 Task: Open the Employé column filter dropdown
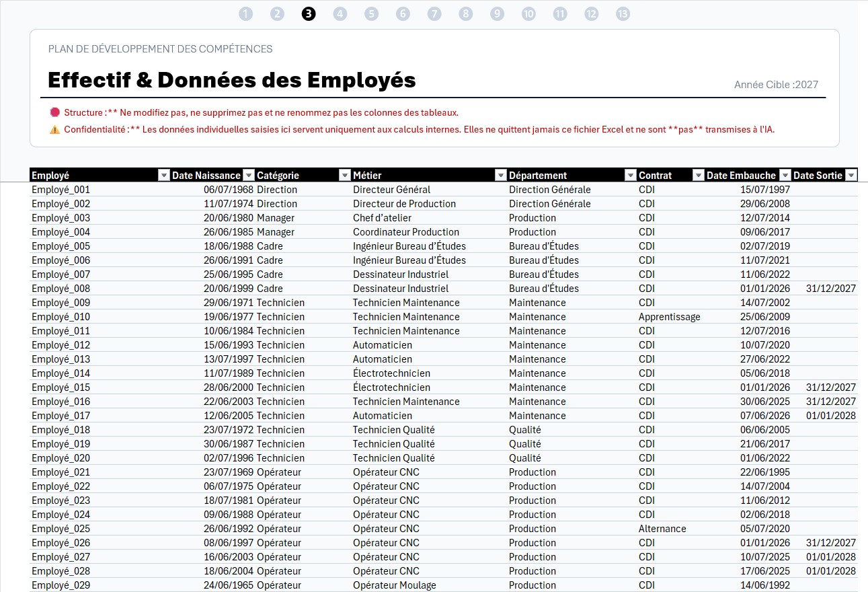click(163, 176)
